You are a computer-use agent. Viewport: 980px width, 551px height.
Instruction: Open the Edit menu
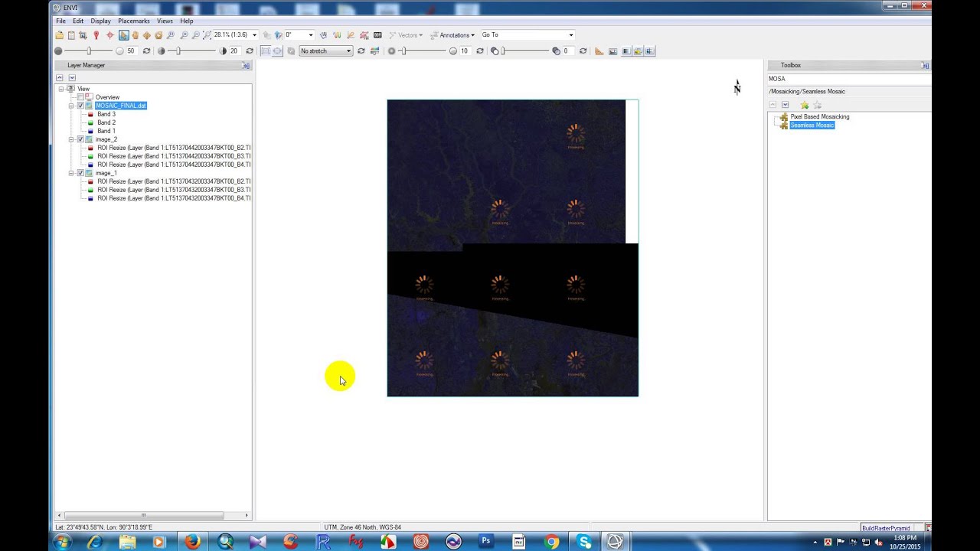tap(78, 21)
